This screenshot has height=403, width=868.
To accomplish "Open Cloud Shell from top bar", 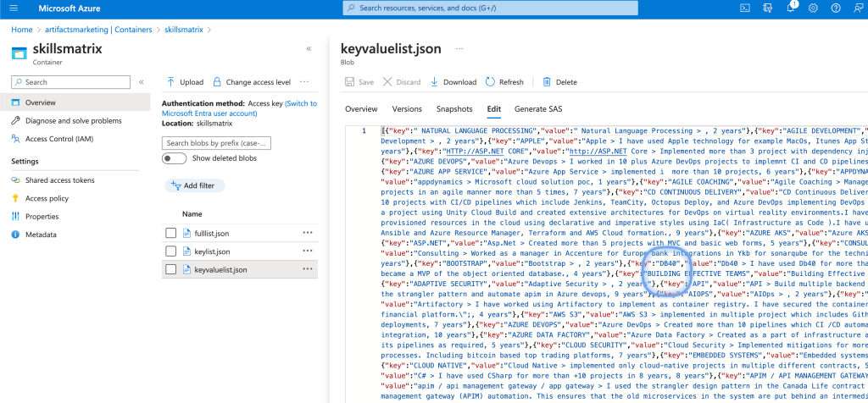I will click(x=746, y=8).
